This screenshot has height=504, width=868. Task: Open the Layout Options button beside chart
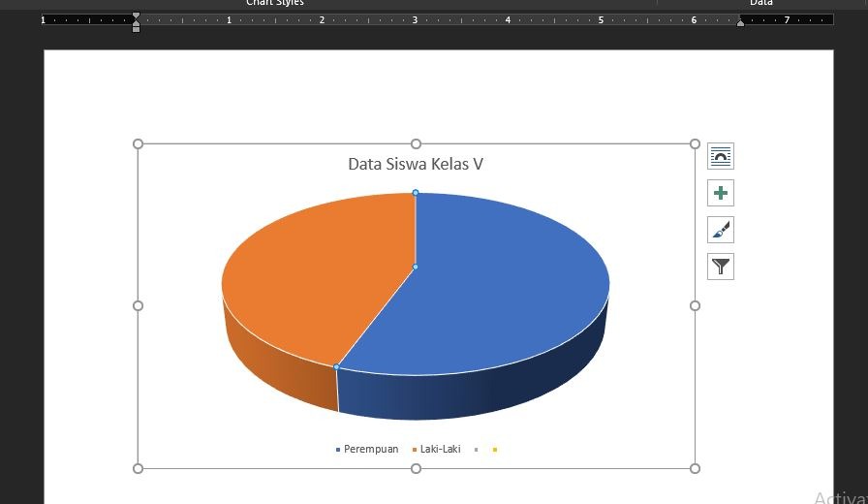720,156
